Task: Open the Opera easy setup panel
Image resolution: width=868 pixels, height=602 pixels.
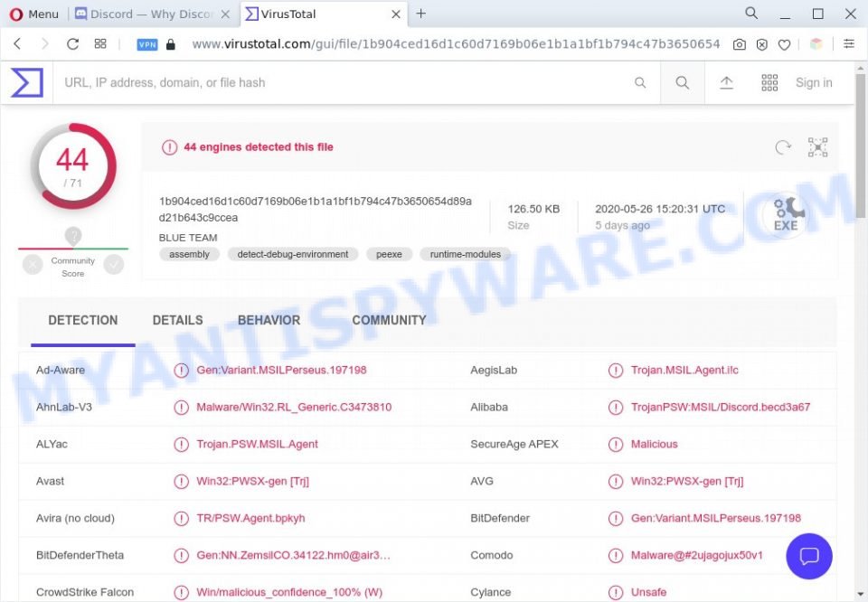Action: (849, 43)
